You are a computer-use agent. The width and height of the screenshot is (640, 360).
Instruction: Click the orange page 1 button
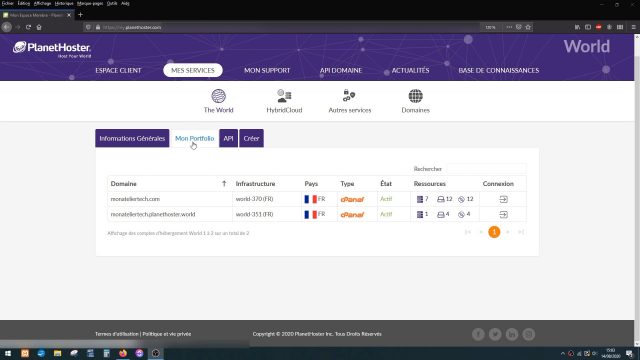(494, 232)
